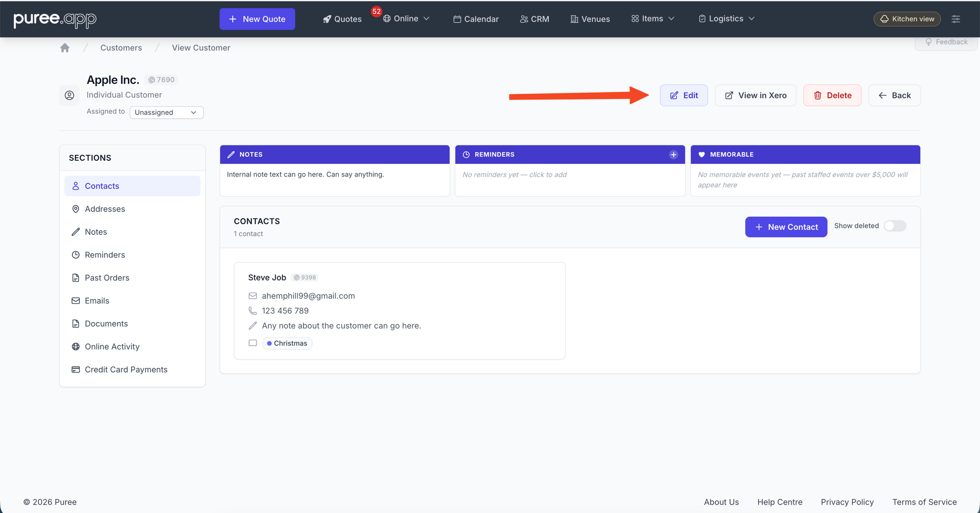The image size is (980, 513).
Task: Open the Emails section
Action: [132, 301]
